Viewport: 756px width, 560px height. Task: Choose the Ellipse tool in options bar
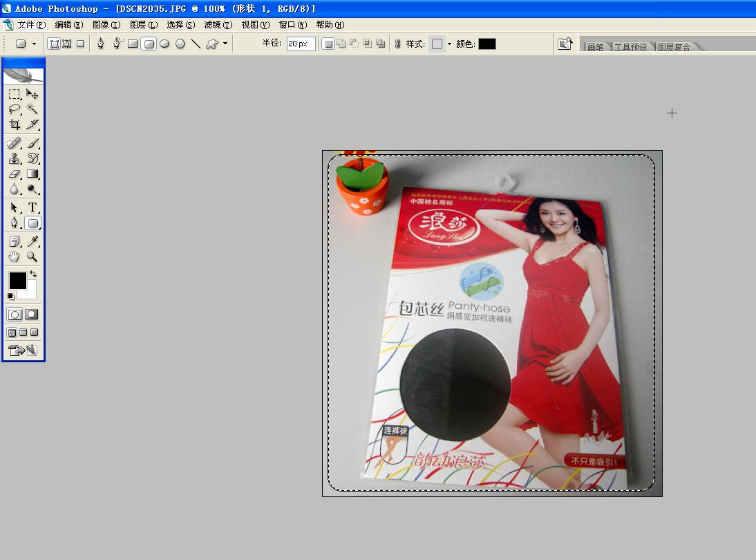point(164,44)
